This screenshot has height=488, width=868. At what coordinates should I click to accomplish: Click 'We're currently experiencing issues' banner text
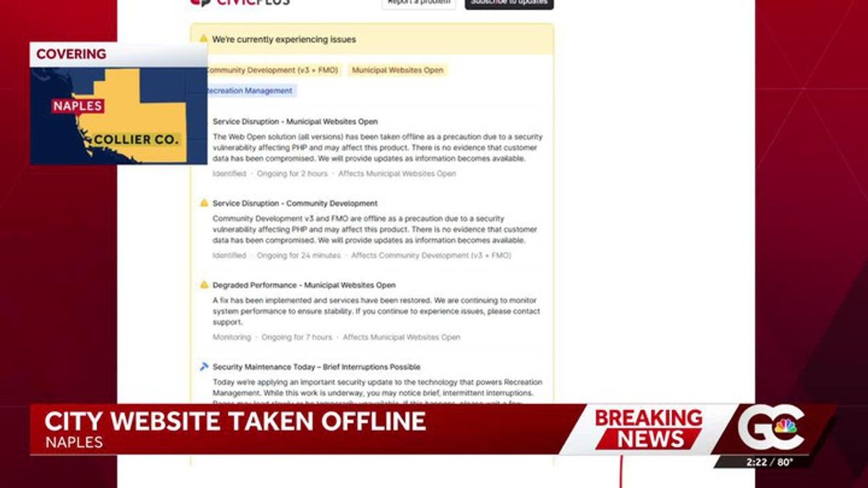coord(284,39)
